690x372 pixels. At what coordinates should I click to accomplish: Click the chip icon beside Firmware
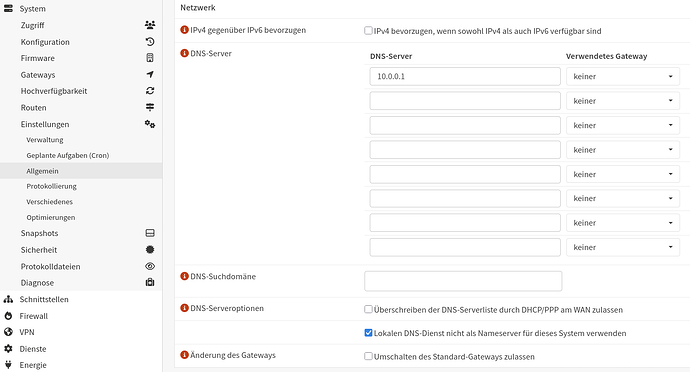150,58
